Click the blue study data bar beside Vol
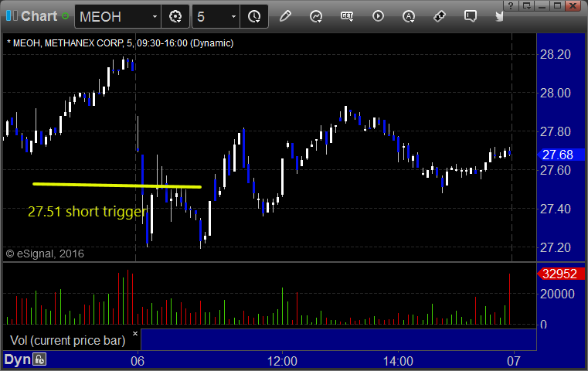The height and width of the screenshot is (371, 588). (338, 339)
